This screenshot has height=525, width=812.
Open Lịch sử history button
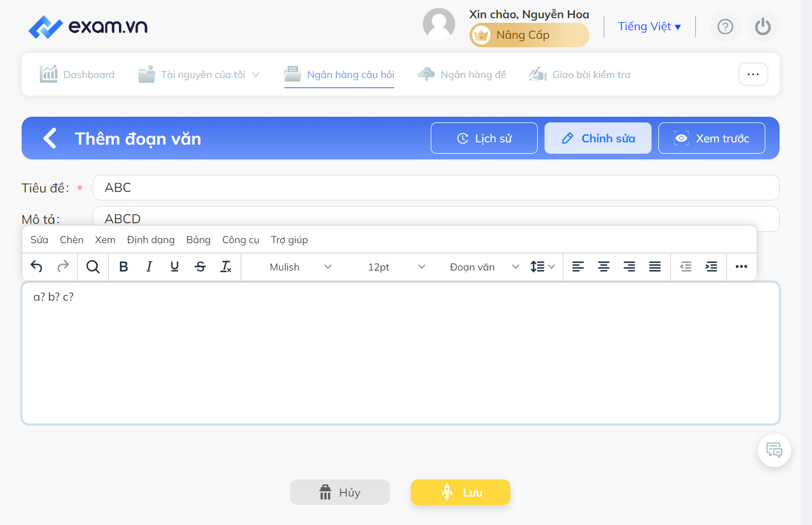(484, 138)
